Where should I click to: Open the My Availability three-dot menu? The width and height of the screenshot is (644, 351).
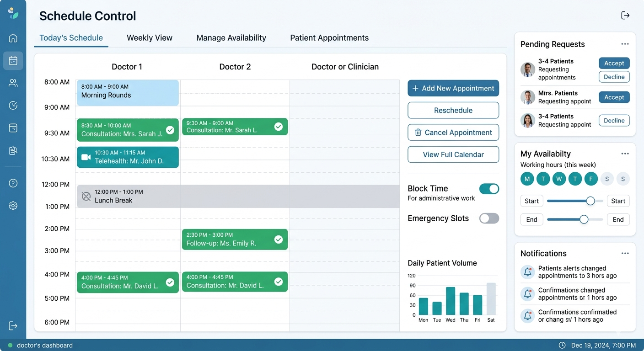pyautogui.click(x=625, y=154)
